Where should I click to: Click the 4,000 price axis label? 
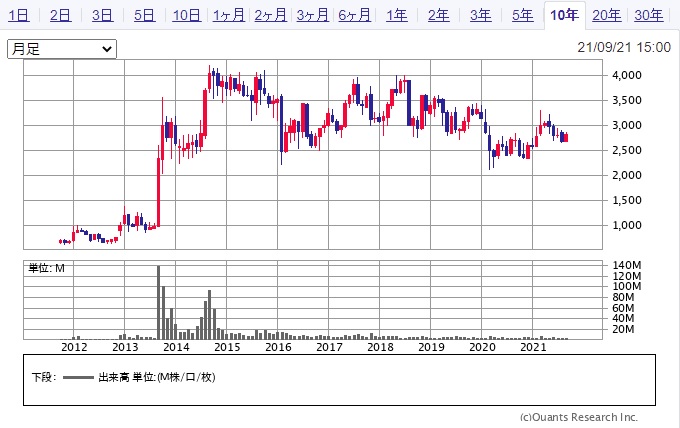[x=627, y=75]
